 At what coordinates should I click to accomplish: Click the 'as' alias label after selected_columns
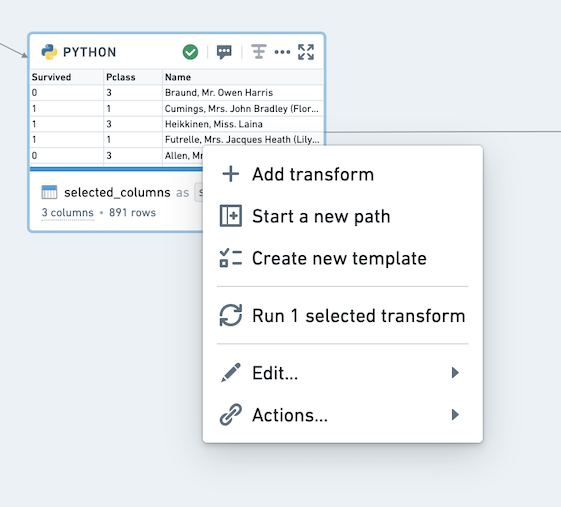coord(182,193)
